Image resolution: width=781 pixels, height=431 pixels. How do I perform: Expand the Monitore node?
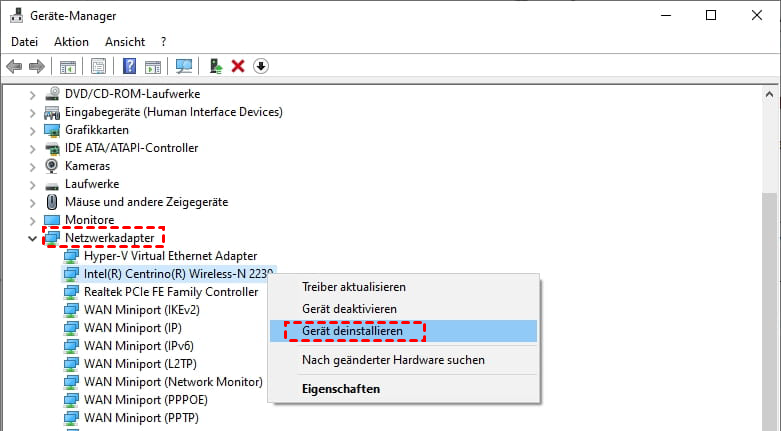tap(32, 220)
